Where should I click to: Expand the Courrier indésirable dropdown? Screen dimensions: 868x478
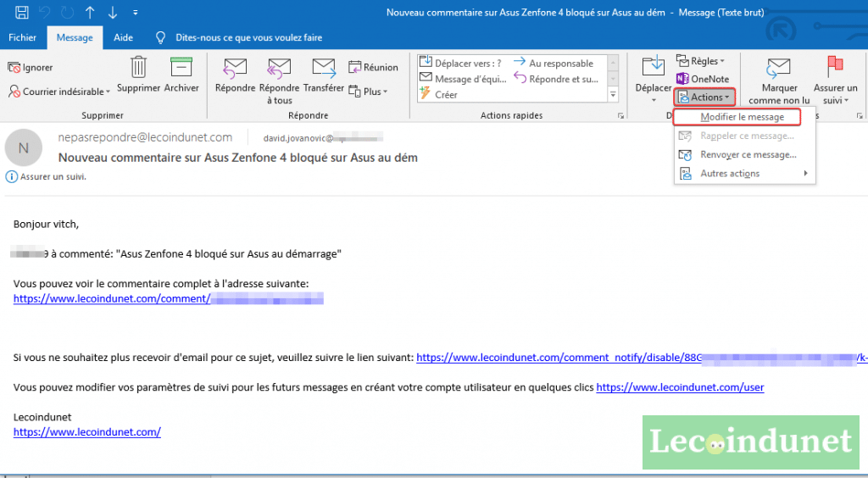[x=59, y=92]
